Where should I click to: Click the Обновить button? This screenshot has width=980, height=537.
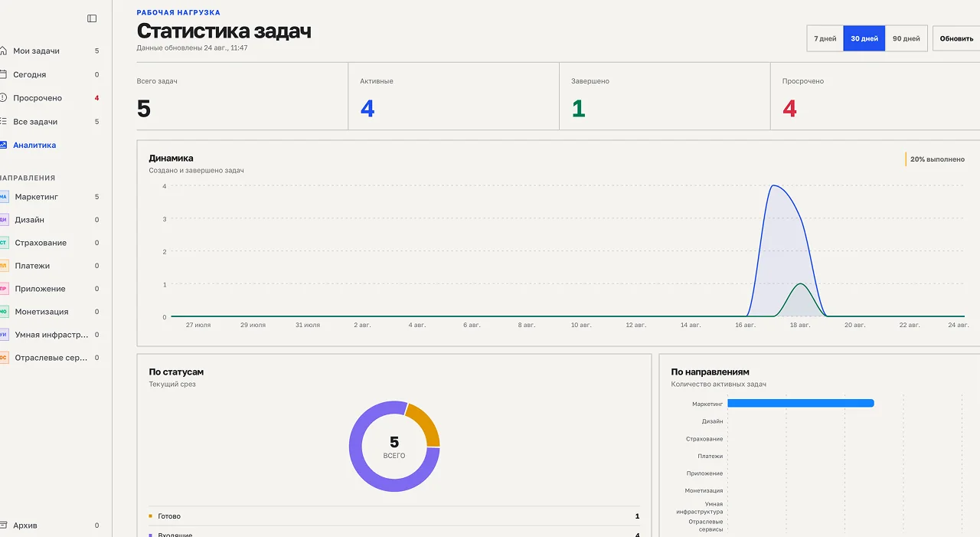click(x=956, y=38)
